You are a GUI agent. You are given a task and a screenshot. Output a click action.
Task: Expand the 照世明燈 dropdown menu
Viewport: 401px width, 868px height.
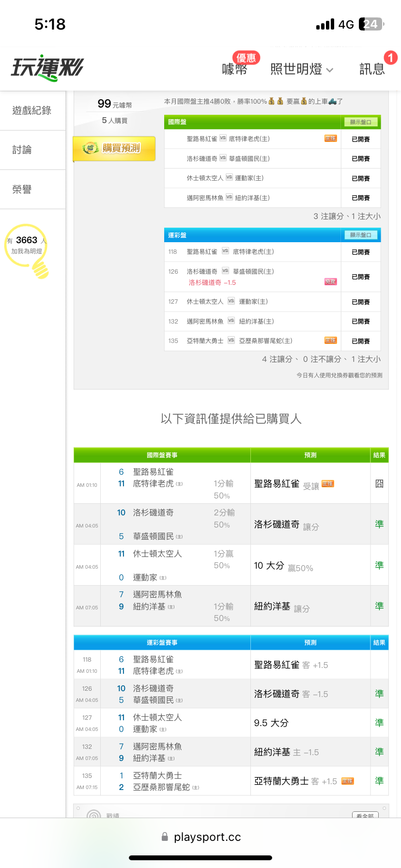coord(302,69)
